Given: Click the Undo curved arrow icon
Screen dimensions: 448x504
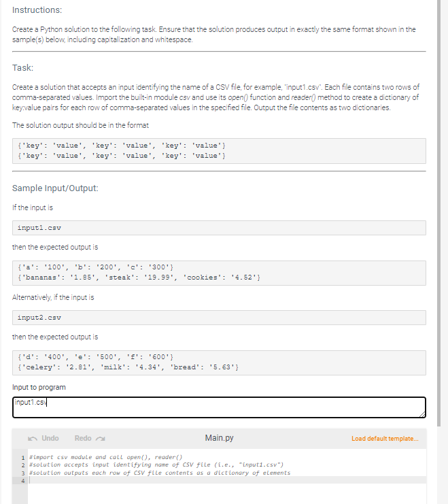Looking at the screenshot, I should coord(33,439).
